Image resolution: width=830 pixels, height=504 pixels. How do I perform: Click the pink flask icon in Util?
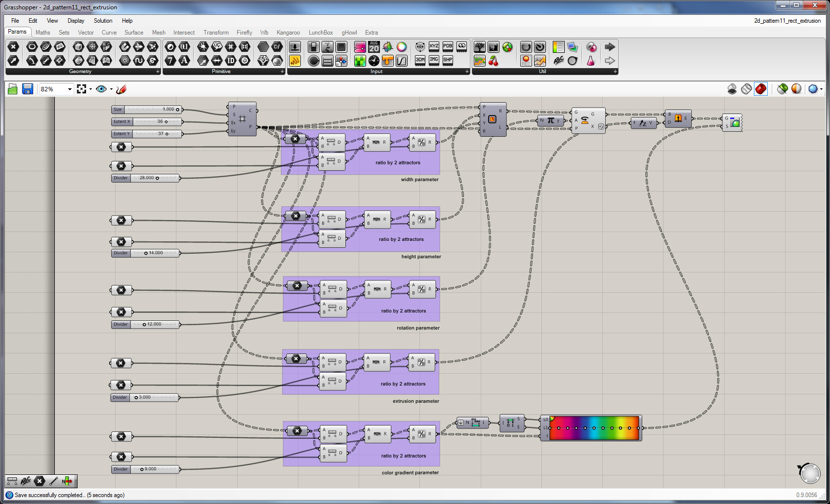click(x=590, y=61)
